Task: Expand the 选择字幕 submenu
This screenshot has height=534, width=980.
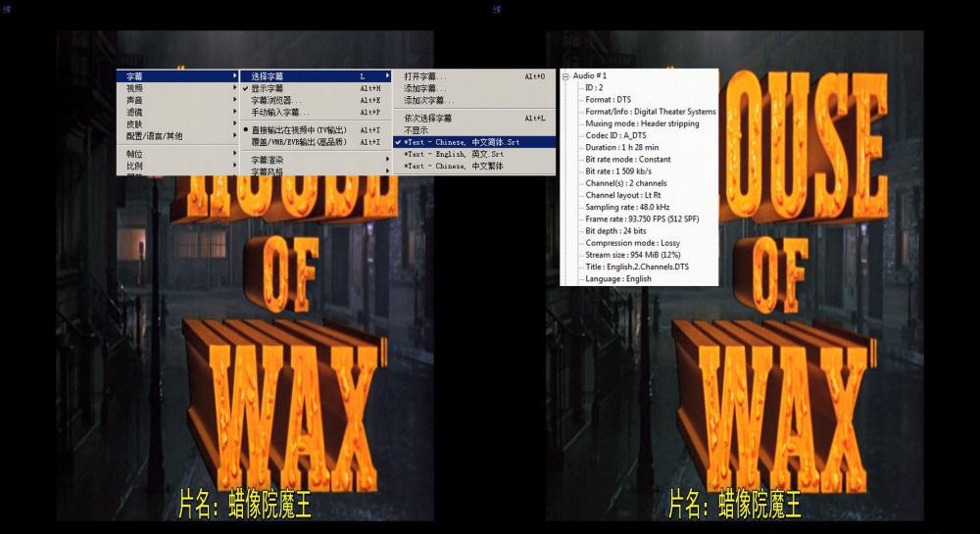Action: [317, 76]
